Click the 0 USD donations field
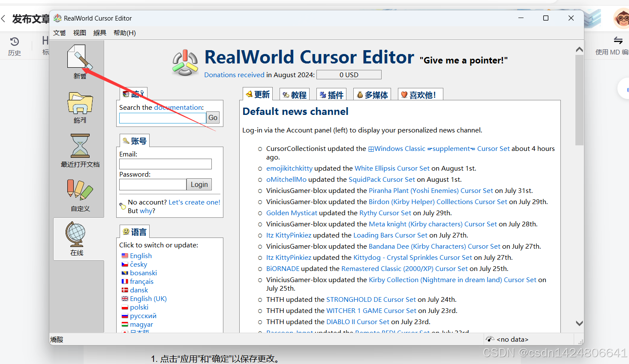This screenshot has height=364, width=629. point(349,75)
